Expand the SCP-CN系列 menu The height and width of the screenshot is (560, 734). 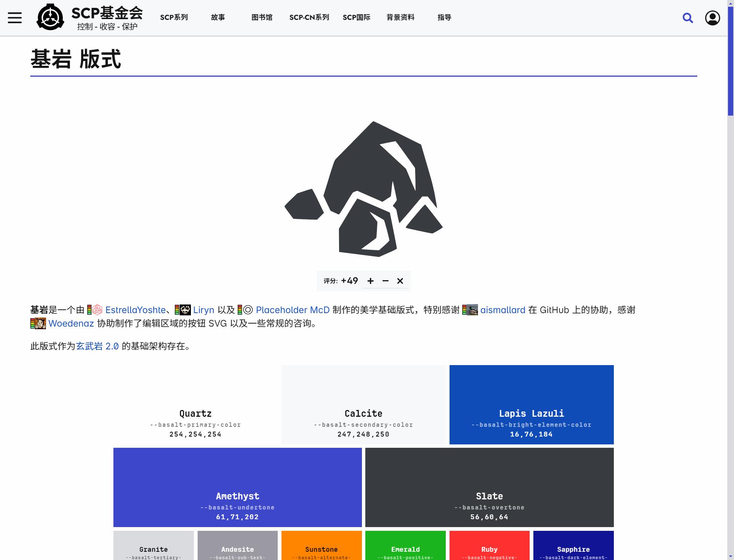click(309, 17)
